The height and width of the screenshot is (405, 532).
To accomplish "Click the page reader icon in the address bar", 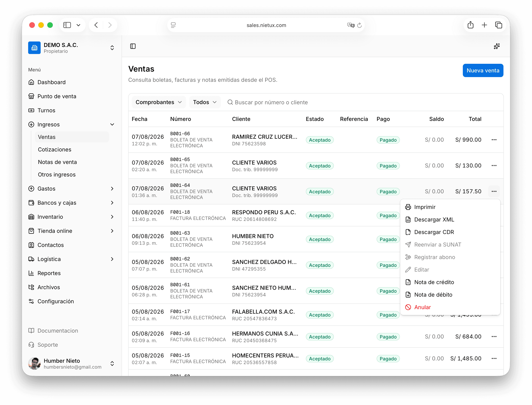I will (x=173, y=25).
